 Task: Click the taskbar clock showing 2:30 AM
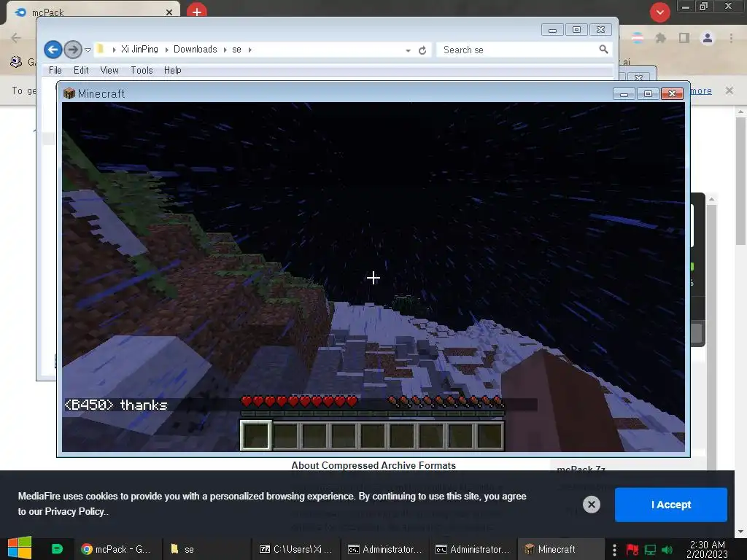click(x=708, y=549)
